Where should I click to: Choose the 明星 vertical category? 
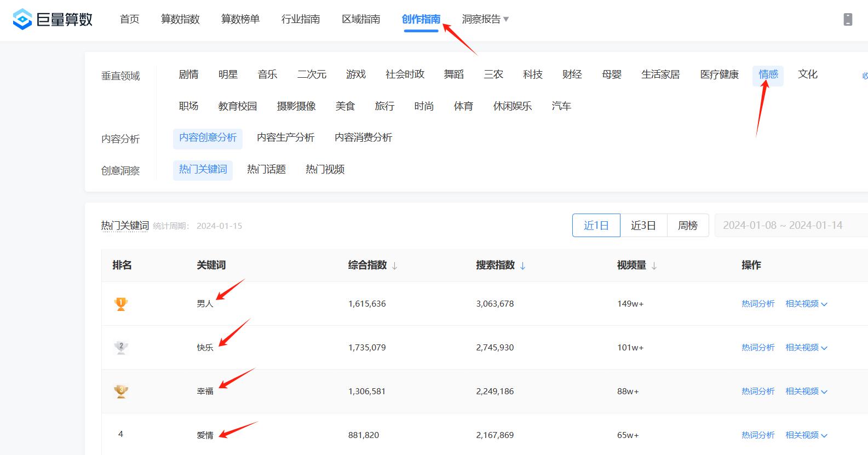(x=228, y=74)
